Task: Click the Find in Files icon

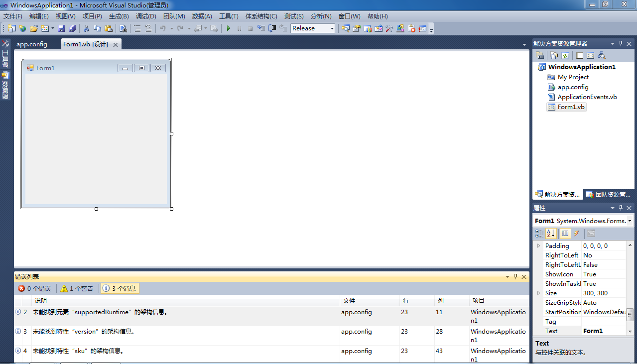Action: (x=123, y=28)
